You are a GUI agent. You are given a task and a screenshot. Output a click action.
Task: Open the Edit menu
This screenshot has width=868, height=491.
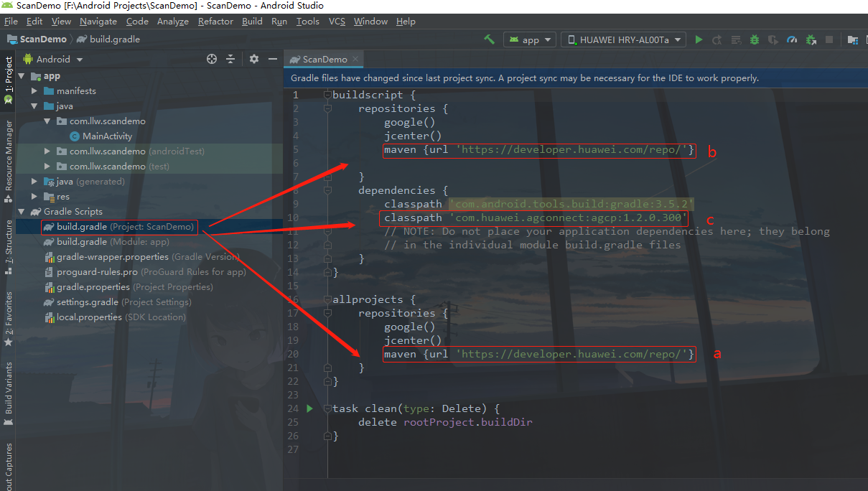pyautogui.click(x=34, y=21)
